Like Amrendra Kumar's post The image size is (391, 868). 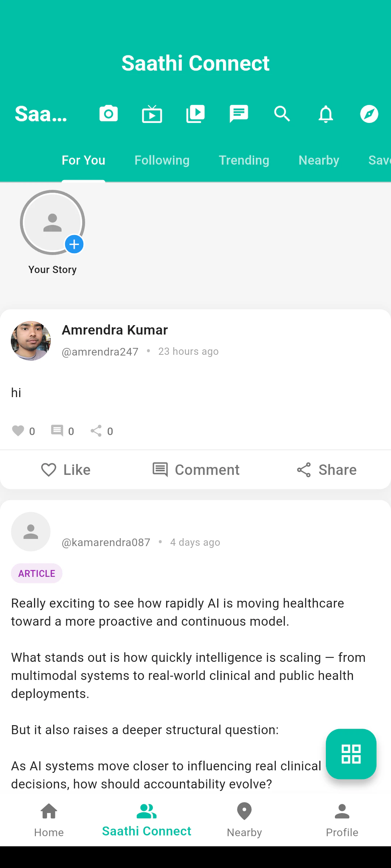(66, 470)
